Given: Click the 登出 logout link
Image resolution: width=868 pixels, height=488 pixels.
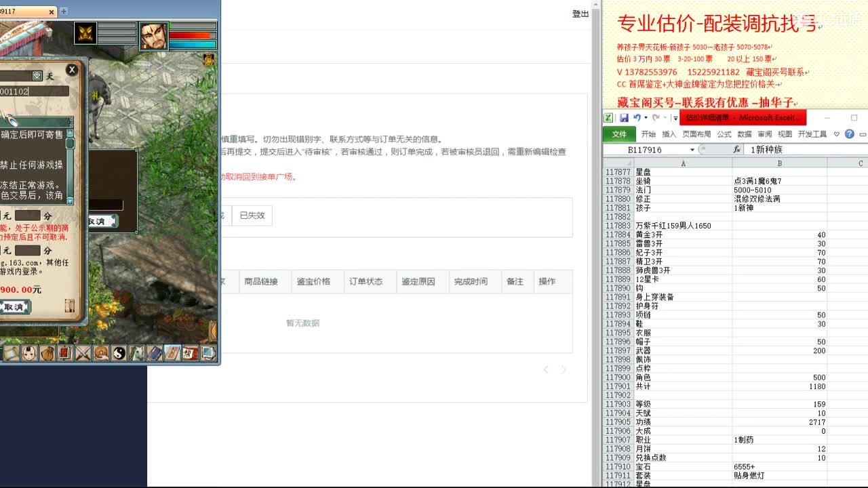Looking at the screenshot, I should pos(580,14).
